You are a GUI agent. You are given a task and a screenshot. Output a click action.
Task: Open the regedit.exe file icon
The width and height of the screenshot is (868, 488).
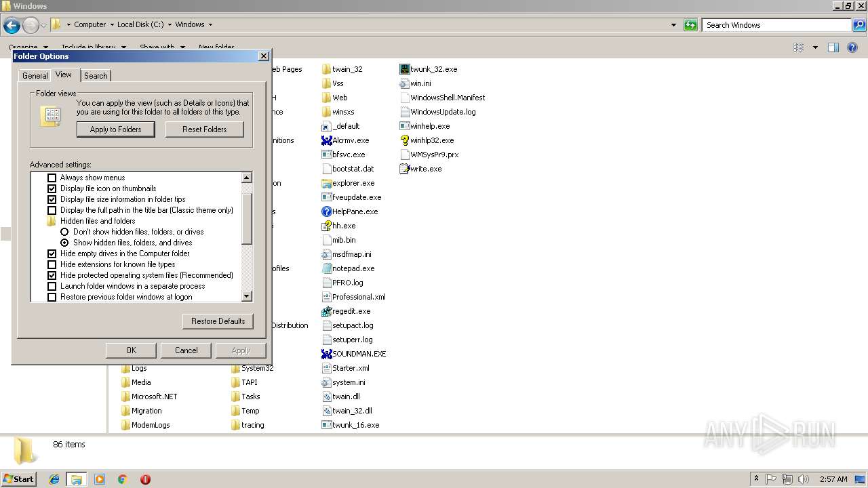pyautogui.click(x=326, y=311)
